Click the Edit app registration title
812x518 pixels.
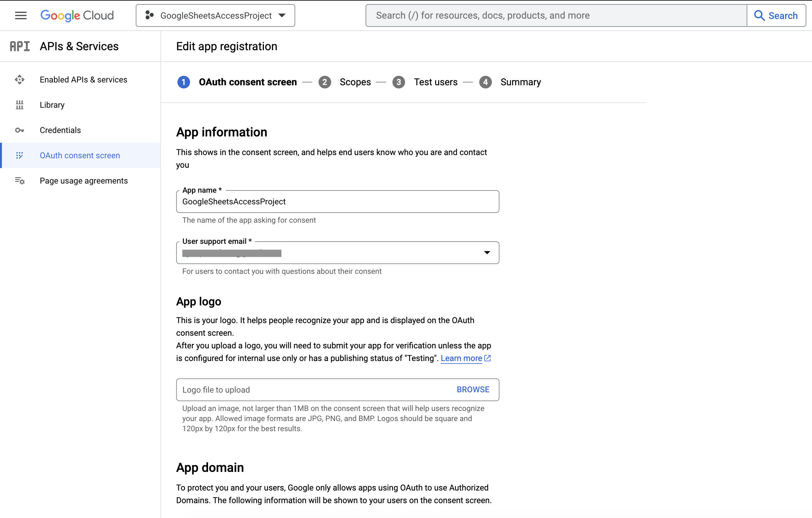[227, 46]
